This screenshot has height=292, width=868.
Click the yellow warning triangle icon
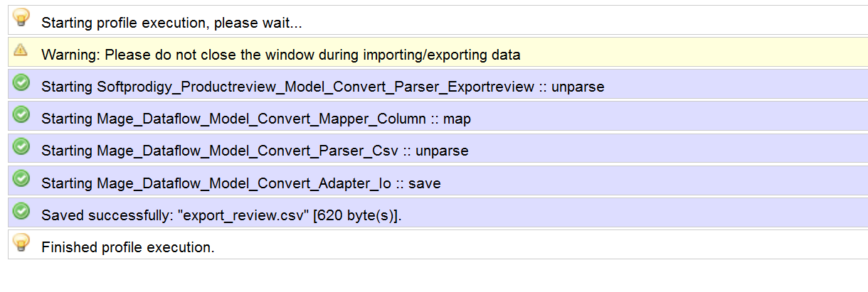coord(21,49)
